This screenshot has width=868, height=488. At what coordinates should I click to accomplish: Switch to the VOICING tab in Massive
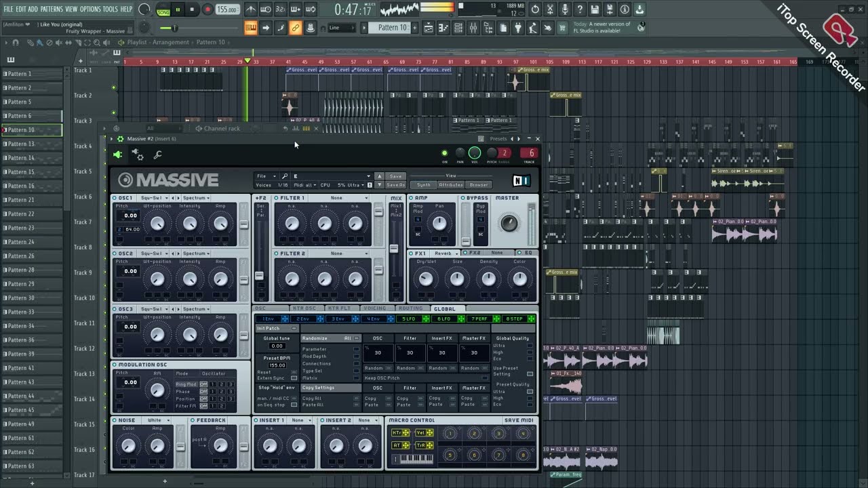pyautogui.click(x=374, y=308)
